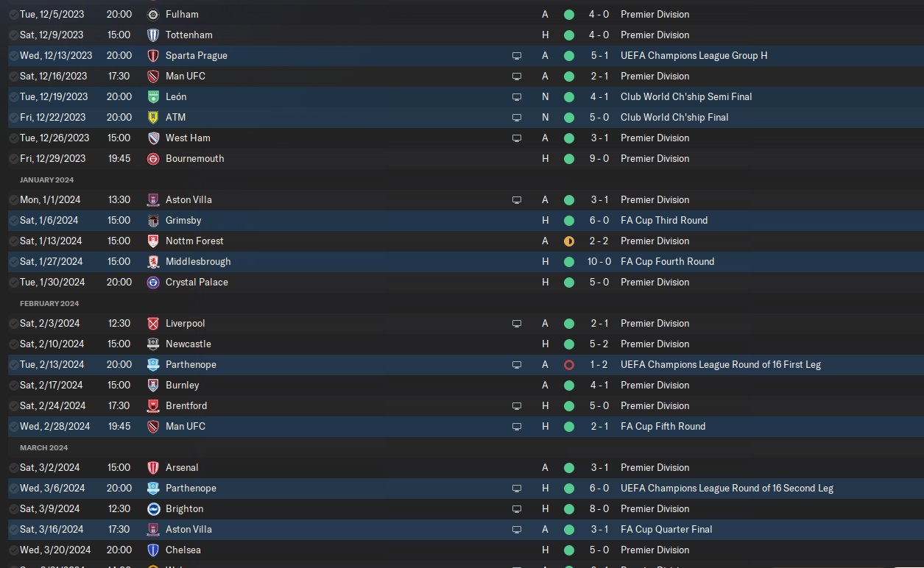Click the FEBRUARY 2024 month header

coord(49,303)
